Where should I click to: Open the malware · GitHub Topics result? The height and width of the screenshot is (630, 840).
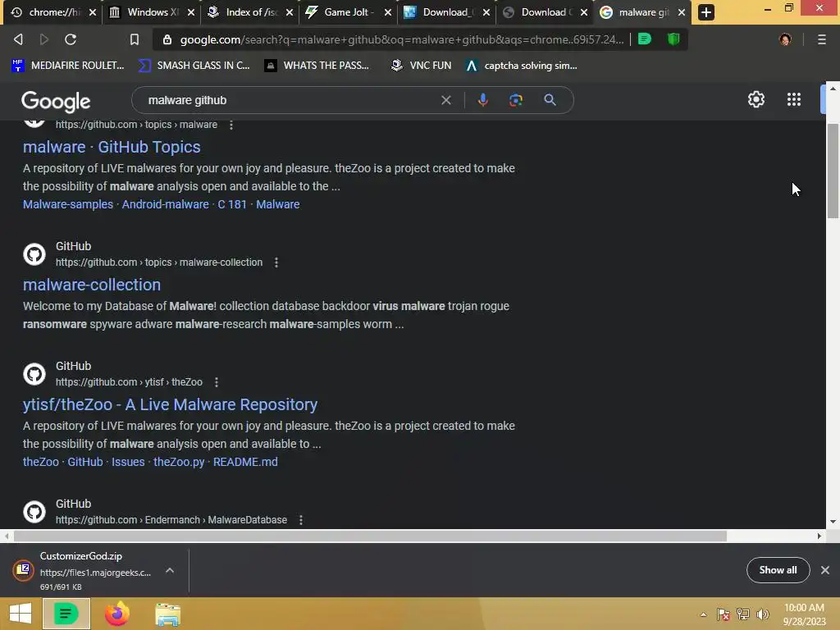[112, 147]
